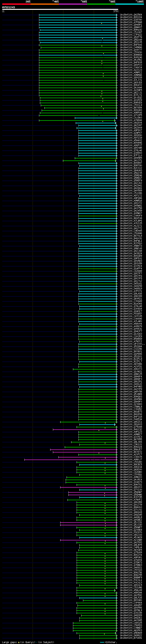This screenshot has width=146, height=644.
Task: Open hit UniRef100_A7P8A8
Action: (131, 22)
